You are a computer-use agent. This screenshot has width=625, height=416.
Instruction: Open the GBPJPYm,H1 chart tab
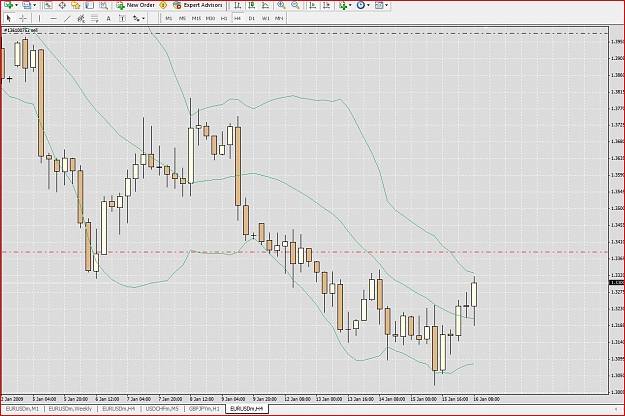pos(204,409)
